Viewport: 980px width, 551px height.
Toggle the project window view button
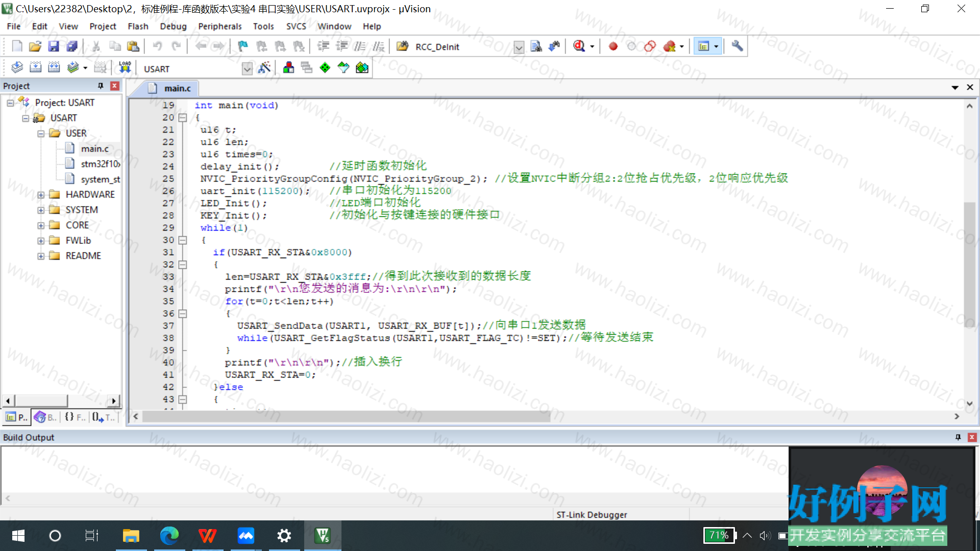coord(704,46)
